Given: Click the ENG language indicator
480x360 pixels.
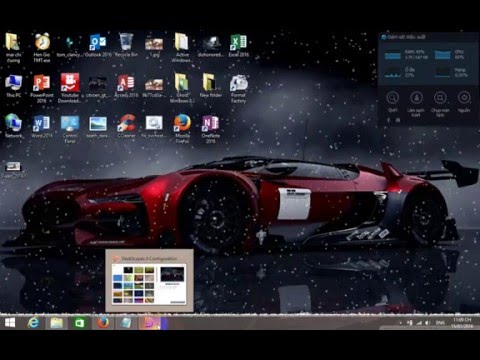Looking at the screenshot, I should tap(440, 323).
